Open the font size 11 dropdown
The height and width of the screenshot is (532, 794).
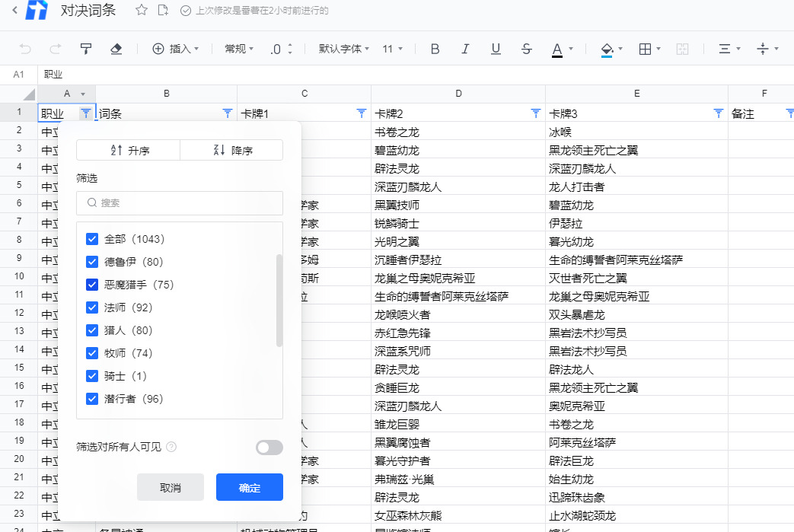pyautogui.click(x=392, y=49)
